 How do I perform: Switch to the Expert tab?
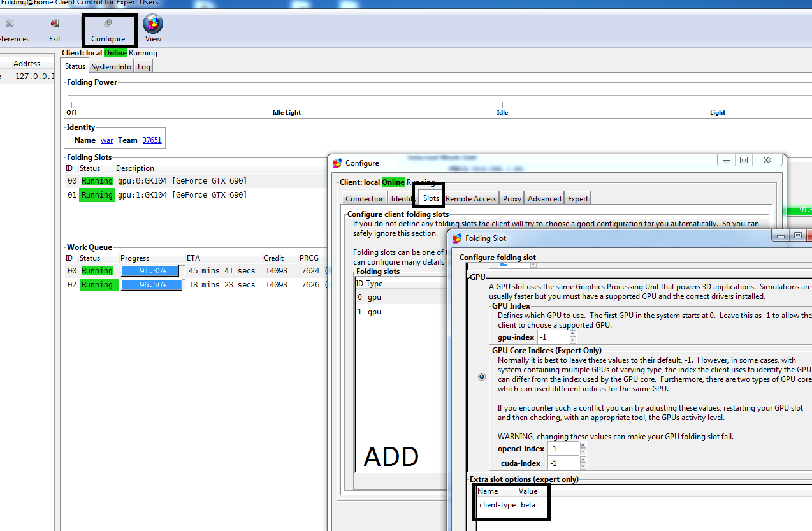click(577, 199)
